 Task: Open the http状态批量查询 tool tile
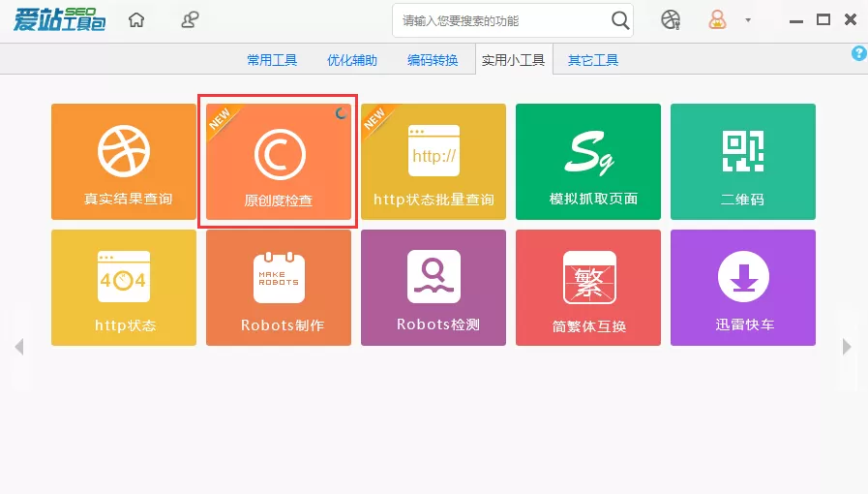tap(434, 161)
